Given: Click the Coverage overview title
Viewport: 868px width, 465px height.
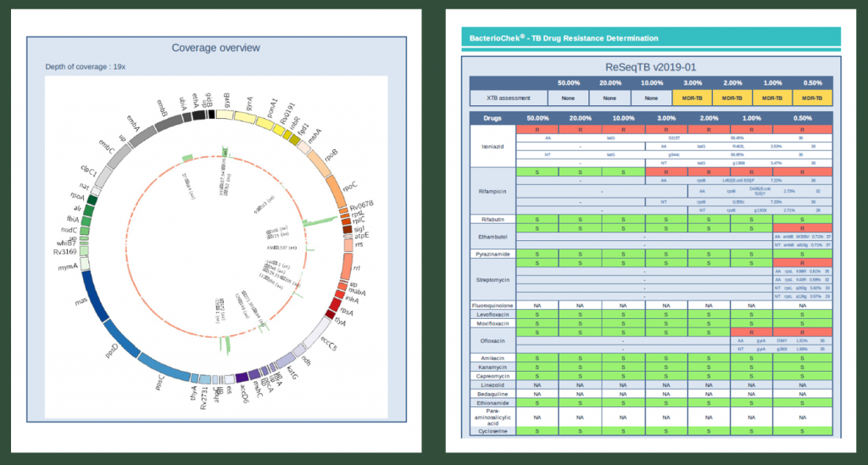Looking at the screenshot, I should point(215,48).
